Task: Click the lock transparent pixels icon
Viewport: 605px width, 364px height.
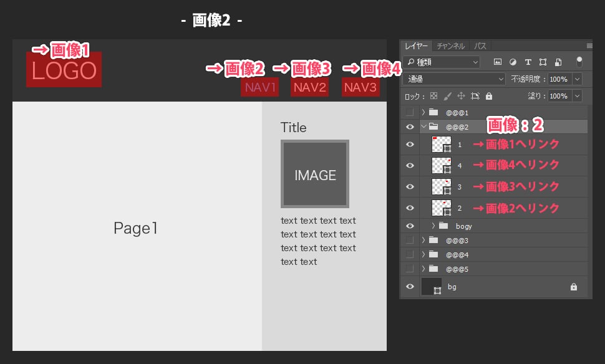Action: [433, 97]
